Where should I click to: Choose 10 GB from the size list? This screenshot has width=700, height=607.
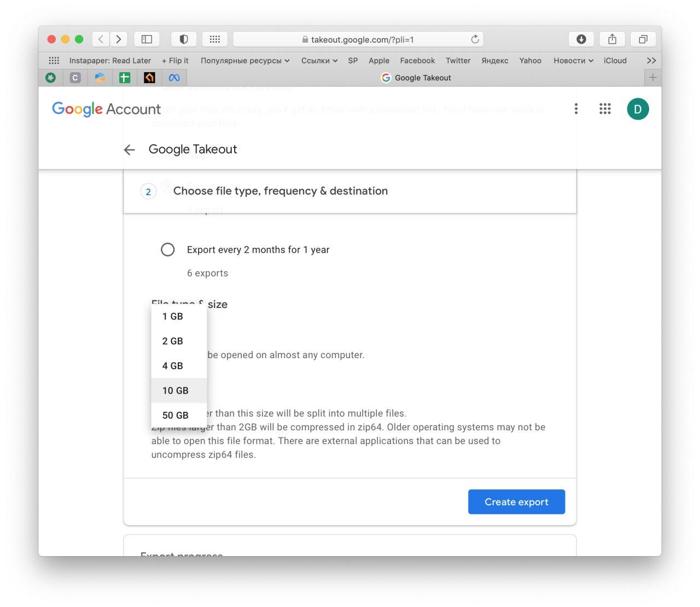pyautogui.click(x=179, y=390)
